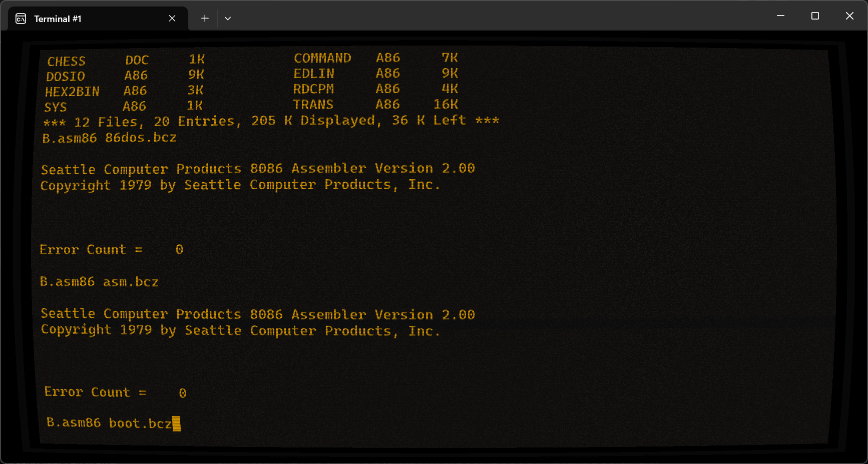Click the Assembler Version 2.00 line after asm.bcz
The width and height of the screenshot is (868, 464).
click(258, 314)
